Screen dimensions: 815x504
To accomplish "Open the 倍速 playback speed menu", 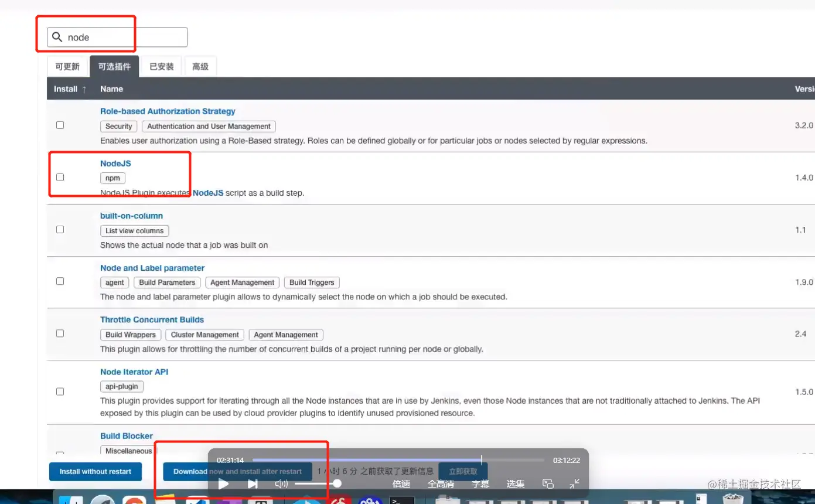I will (401, 484).
